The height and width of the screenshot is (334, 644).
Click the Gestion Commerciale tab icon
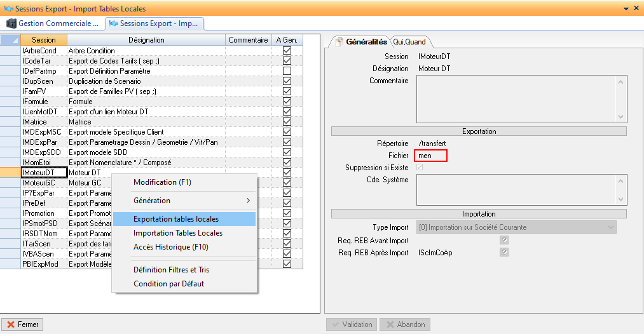(11, 23)
